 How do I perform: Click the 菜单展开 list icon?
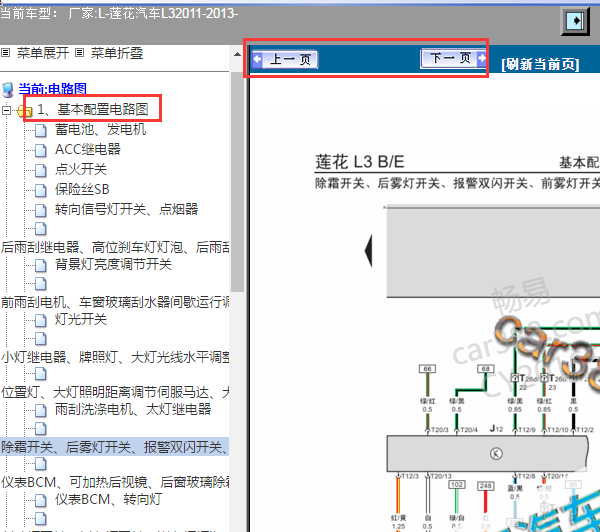pos(5,52)
